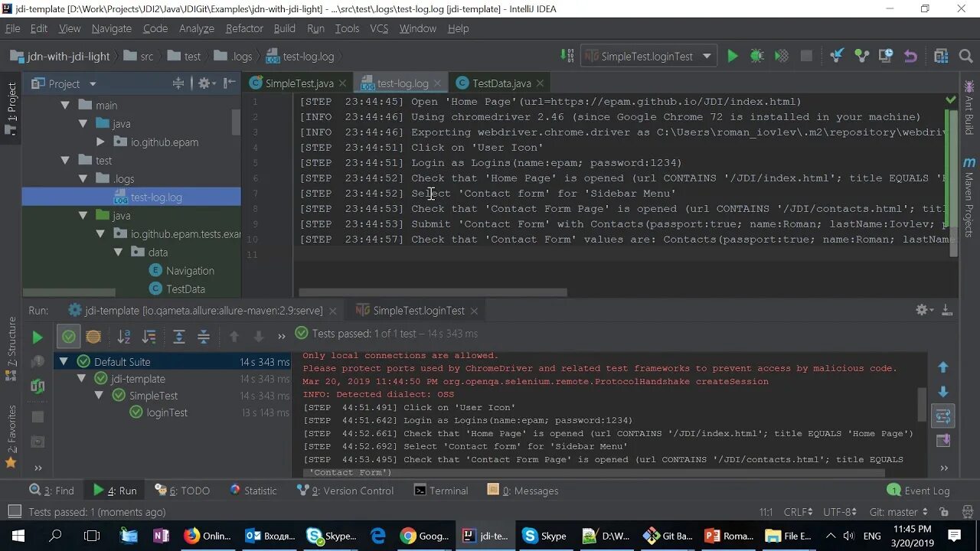Viewport: 980px width, 551px height.
Task: Open Terminal tool window
Action: click(441, 491)
